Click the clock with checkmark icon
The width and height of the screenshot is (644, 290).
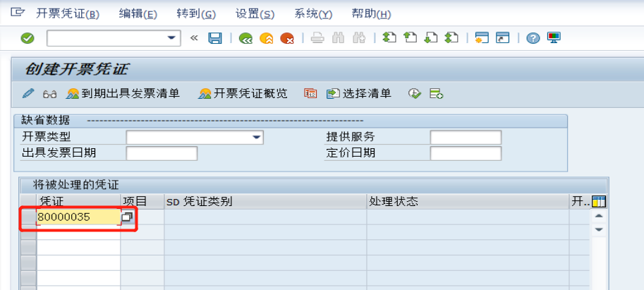[x=415, y=94]
